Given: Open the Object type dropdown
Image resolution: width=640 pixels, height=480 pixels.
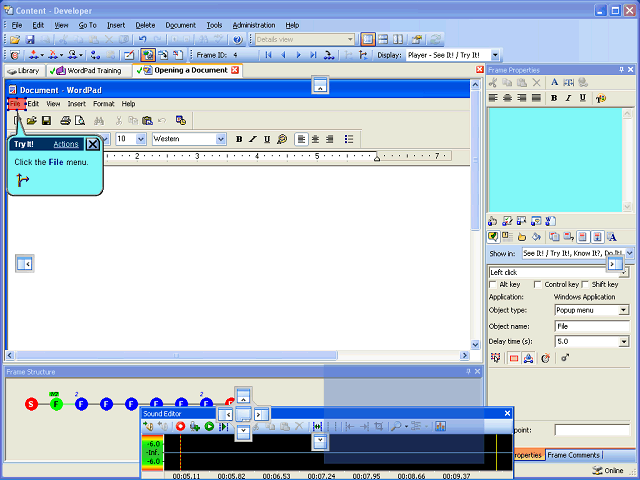Looking at the screenshot, I should click(623, 310).
